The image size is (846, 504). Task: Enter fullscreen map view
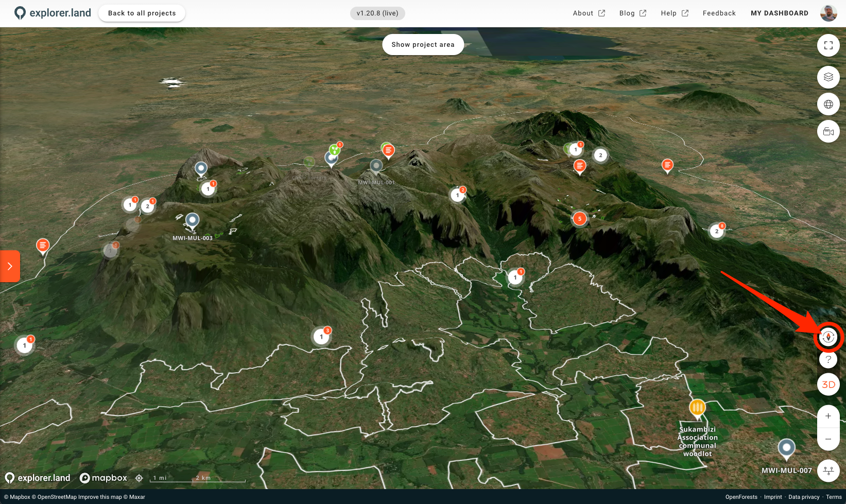click(828, 45)
